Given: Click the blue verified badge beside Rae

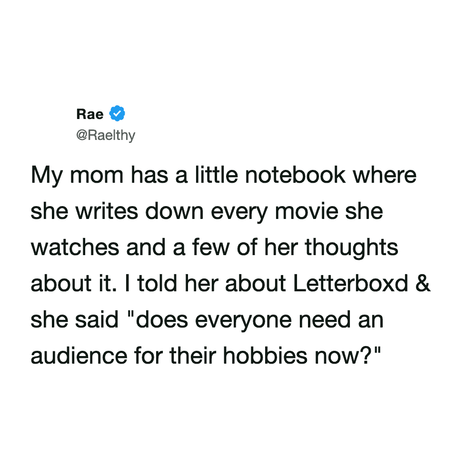Looking at the screenshot, I should coord(117,115).
